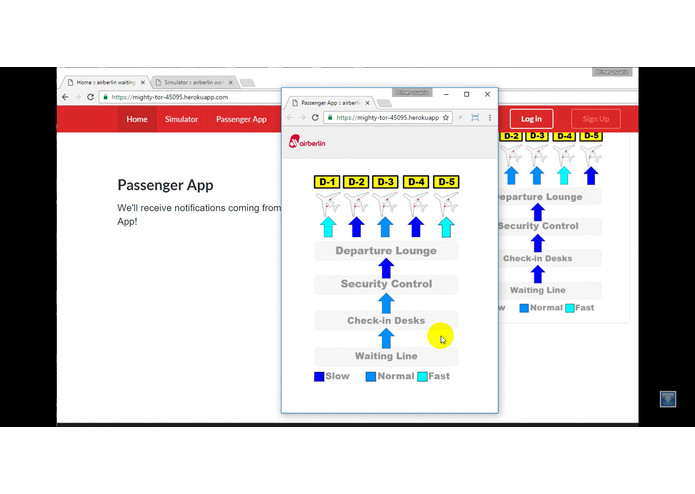Click the airplane icon under D-2
This screenshot has height=494, width=695.
356,203
